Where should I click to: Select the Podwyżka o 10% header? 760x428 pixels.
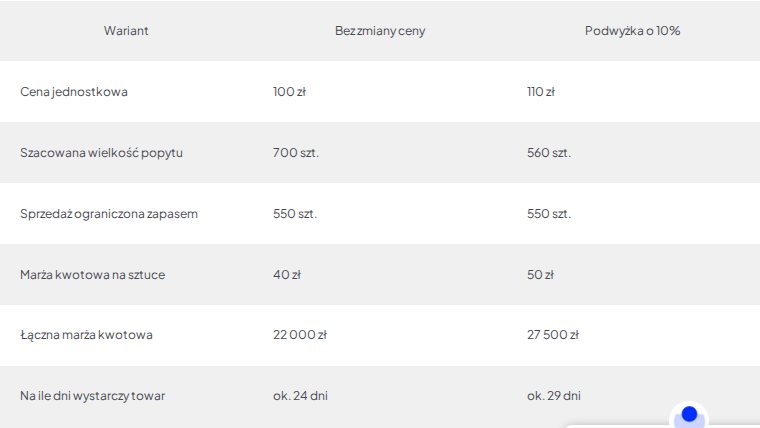(x=633, y=31)
